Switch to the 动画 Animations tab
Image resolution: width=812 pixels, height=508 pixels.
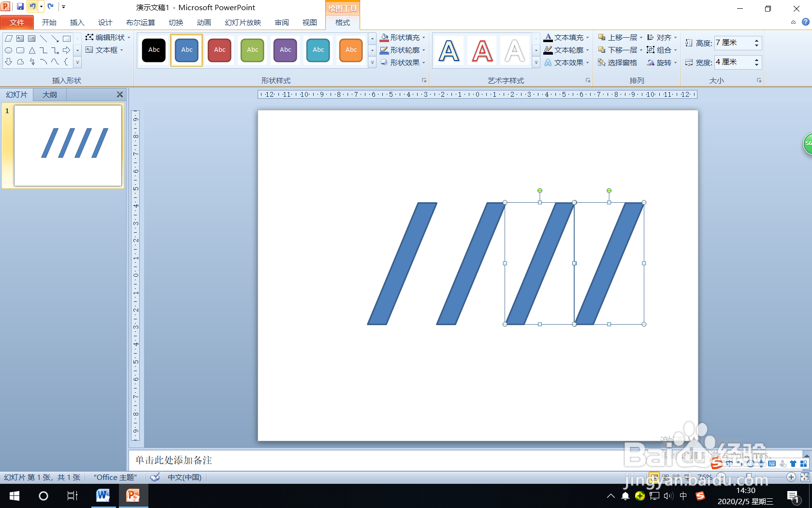click(x=204, y=22)
